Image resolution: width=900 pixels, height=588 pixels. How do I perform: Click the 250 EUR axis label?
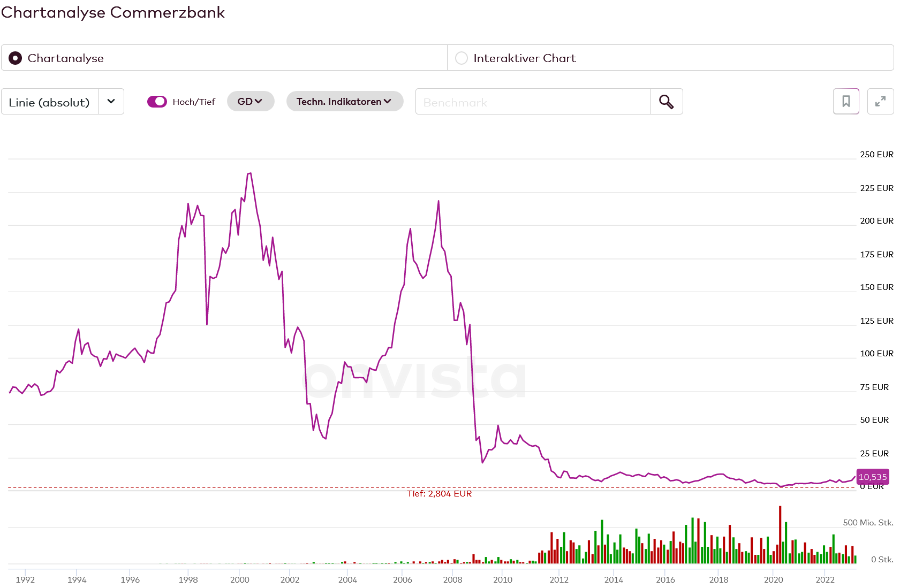click(x=876, y=155)
